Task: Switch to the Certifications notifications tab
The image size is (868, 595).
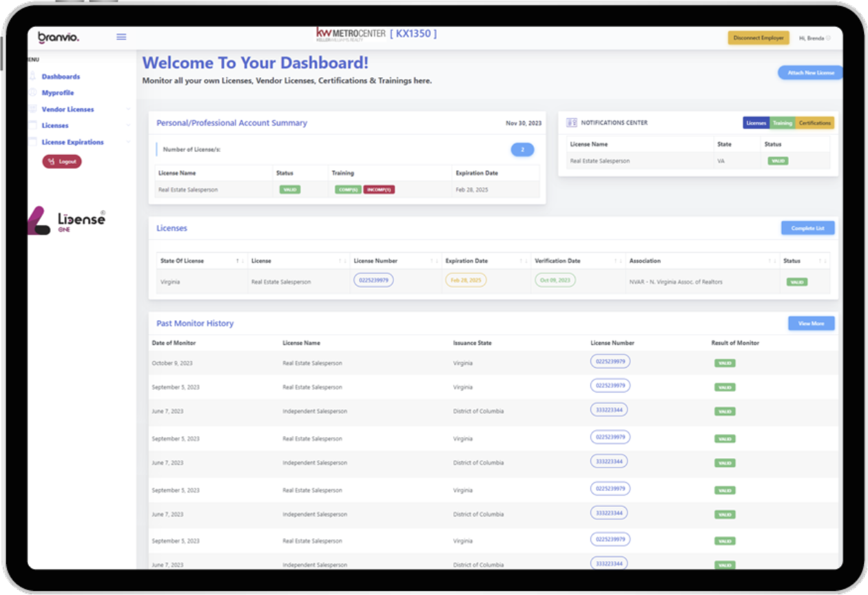Action: tap(815, 123)
